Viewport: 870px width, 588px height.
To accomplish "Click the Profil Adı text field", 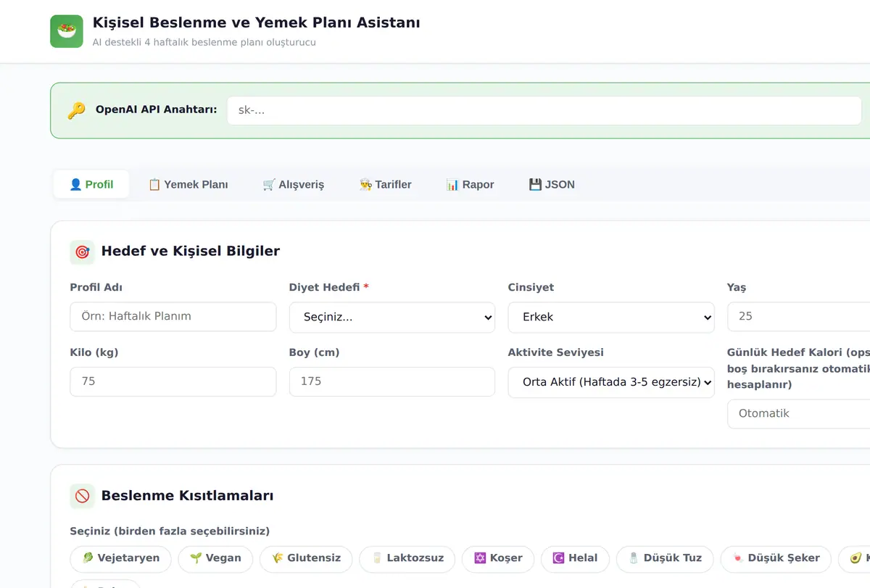I will (173, 317).
